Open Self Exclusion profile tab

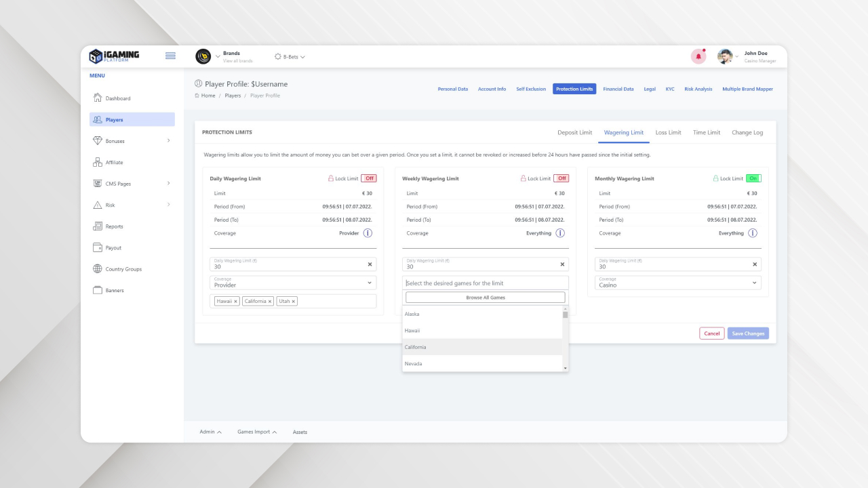click(x=531, y=89)
